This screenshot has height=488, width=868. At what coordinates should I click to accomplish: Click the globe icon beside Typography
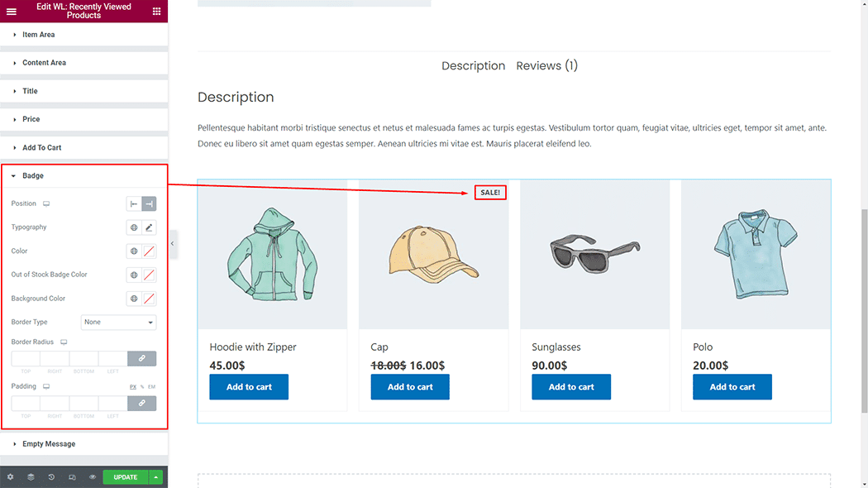(134, 227)
